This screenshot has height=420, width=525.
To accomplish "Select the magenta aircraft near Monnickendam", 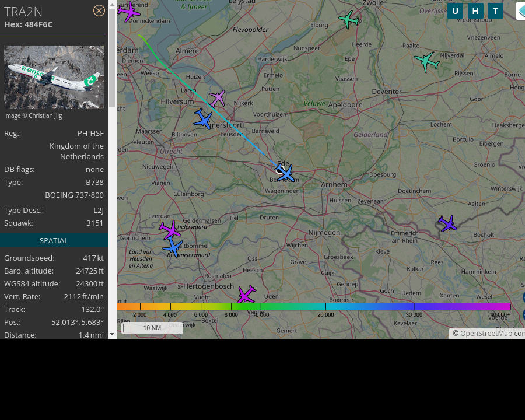I will [x=128, y=12].
